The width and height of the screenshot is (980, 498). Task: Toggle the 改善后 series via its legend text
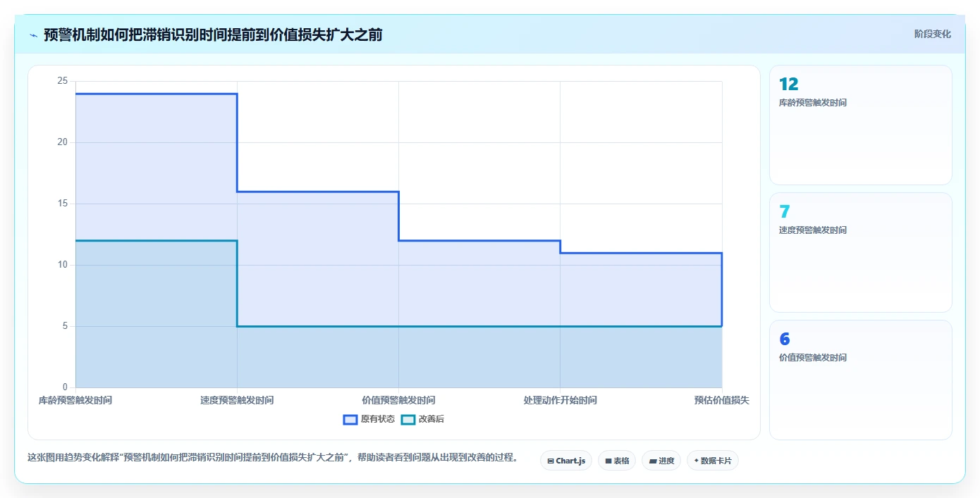coord(431,419)
